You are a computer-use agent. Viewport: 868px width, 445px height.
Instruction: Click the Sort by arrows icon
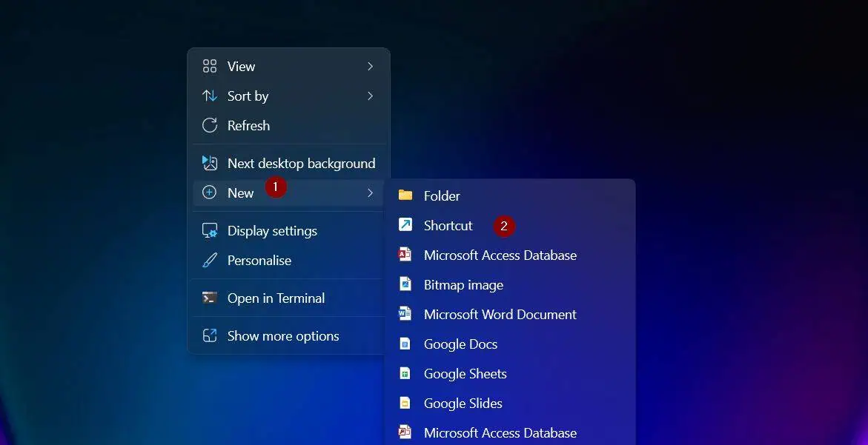[x=209, y=96]
